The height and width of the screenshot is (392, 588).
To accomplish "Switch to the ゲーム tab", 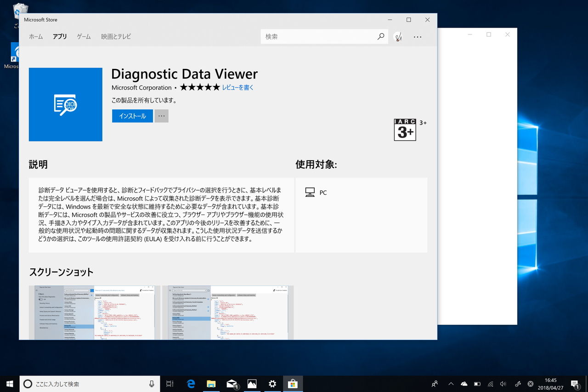I will tap(84, 37).
